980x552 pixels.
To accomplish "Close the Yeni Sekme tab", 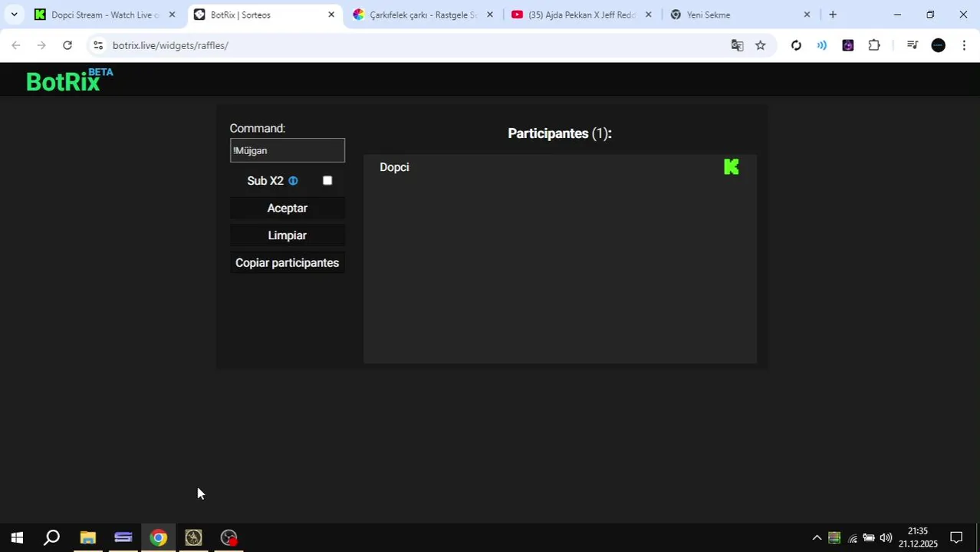I will pos(807,15).
